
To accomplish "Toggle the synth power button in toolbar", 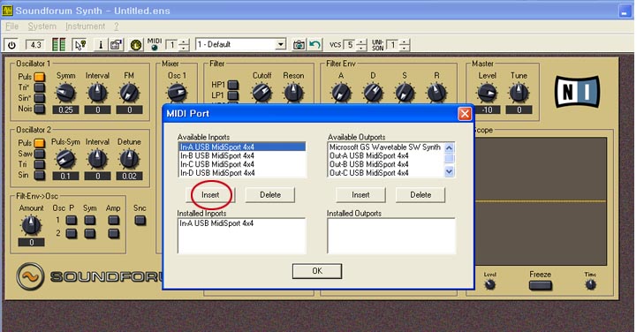I will (x=11, y=45).
